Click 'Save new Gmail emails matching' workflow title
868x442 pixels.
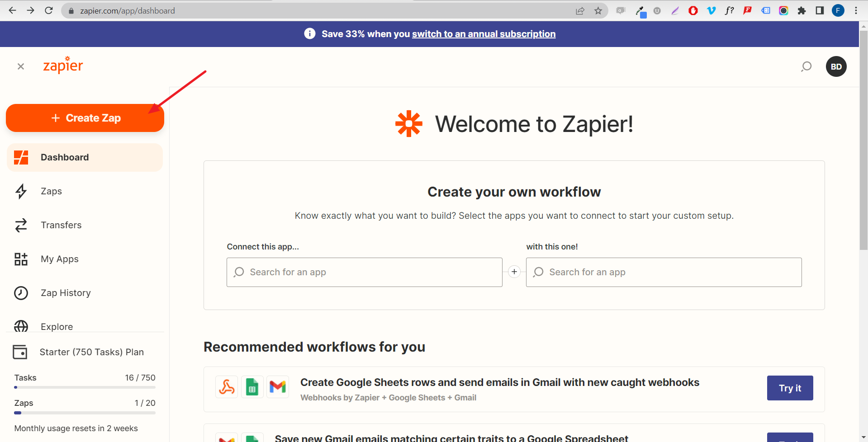[x=451, y=438]
